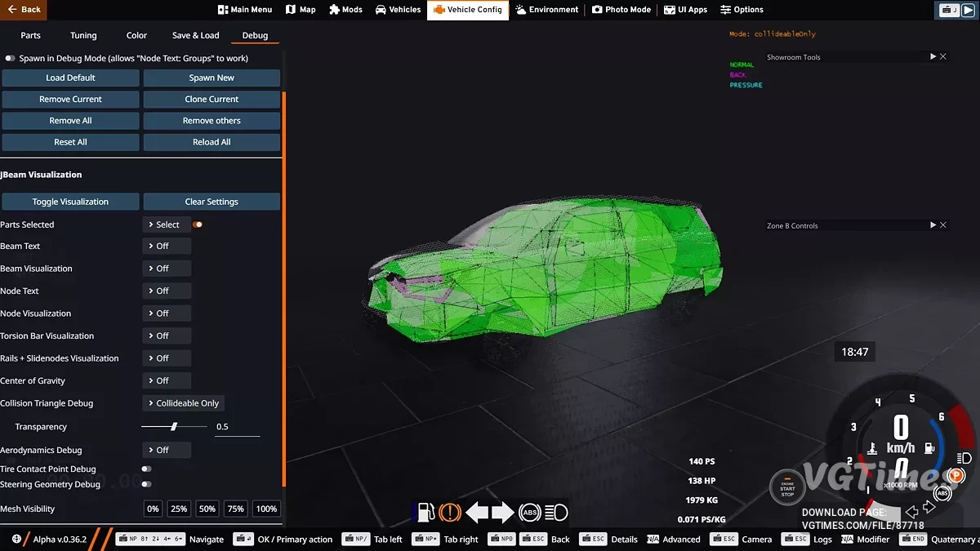The image size is (980, 551).
Task: Set Mesh Visibility to 100%
Action: click(266, 509)
